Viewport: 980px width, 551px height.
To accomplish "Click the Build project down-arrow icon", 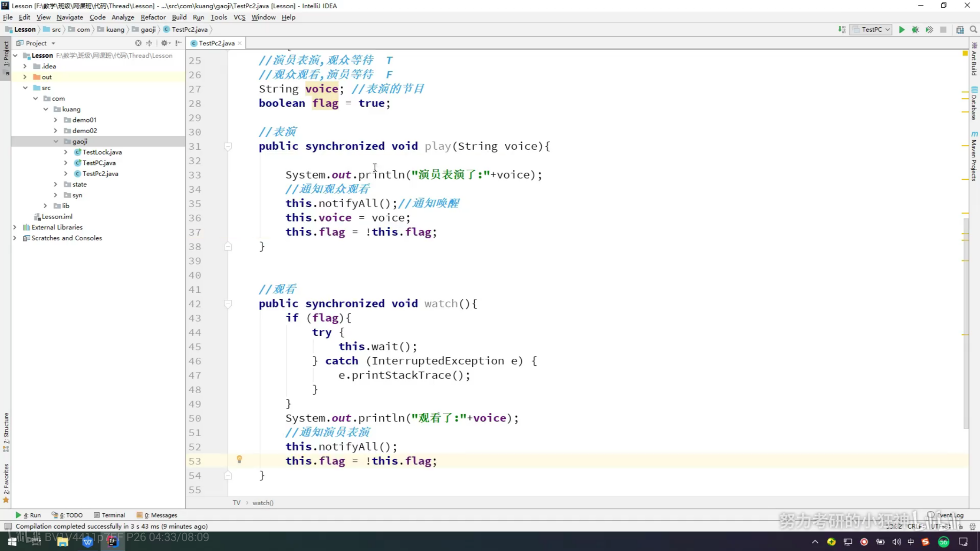I will [842, 30].
